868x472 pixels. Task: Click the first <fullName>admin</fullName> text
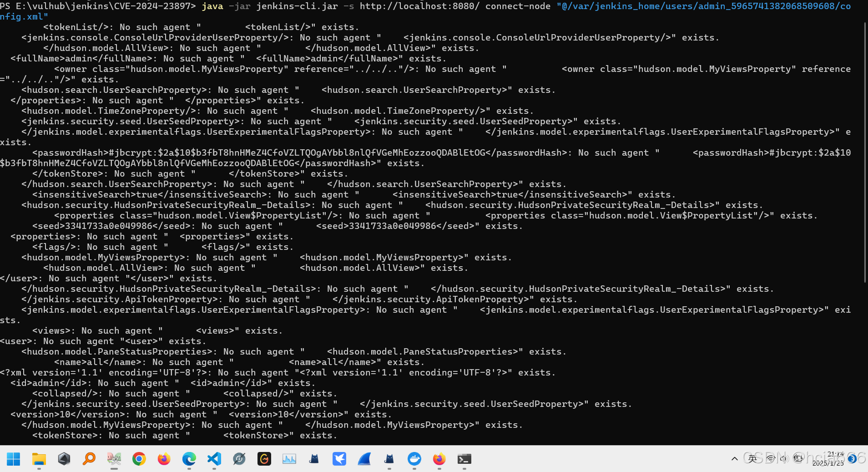pyautogui.click(x=81, y=58)
